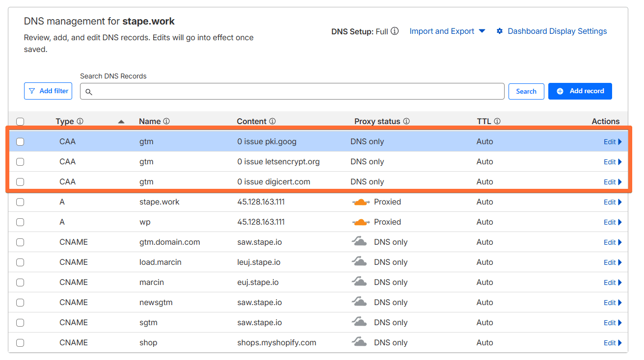Check the checkbox for the shop CNAME record
644x360 pixels.
coord(20,342)
